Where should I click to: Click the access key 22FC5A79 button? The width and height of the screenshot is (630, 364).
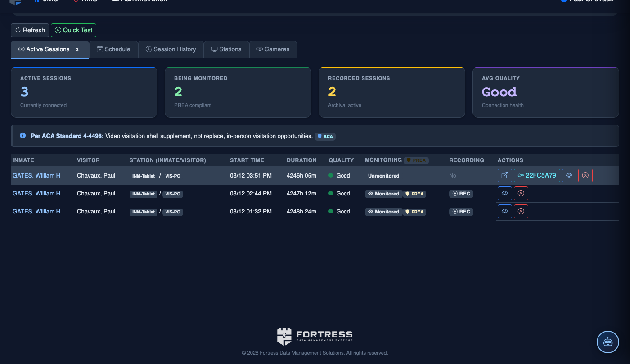(537, 175)
